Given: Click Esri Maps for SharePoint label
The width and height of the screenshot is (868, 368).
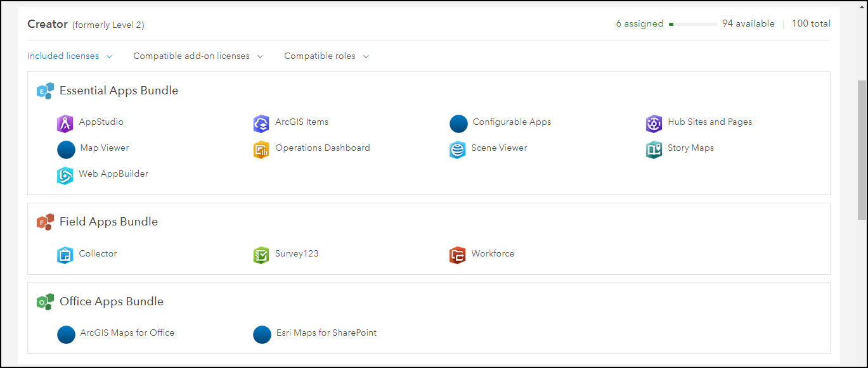Looking at the screenshot, I should point(327,333).
